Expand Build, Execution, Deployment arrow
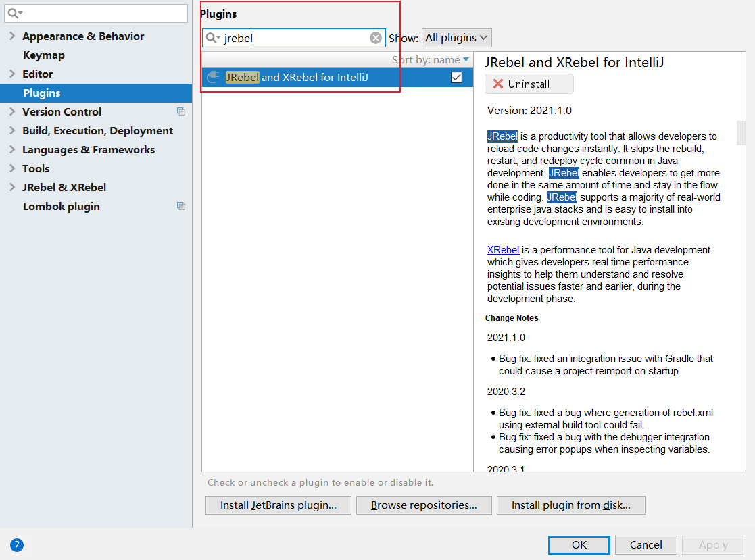 (x=13, y=130)
